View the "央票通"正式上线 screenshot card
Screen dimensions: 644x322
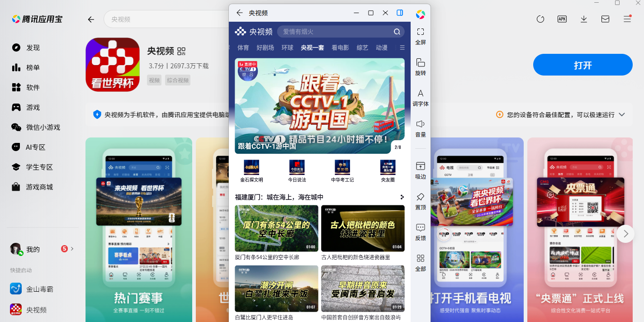click(x=580, y=230)
